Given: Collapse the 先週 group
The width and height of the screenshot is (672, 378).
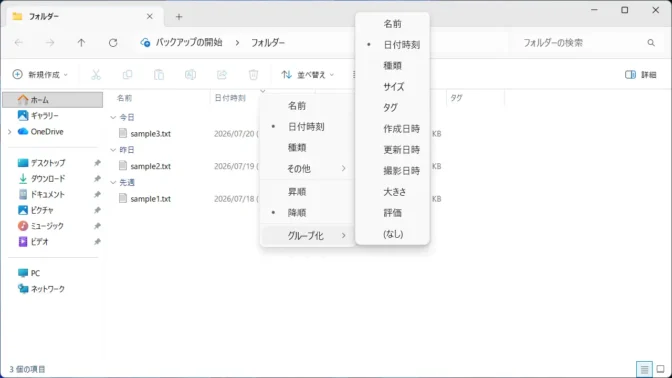Looking at the screenshot, I should [113, 182].
